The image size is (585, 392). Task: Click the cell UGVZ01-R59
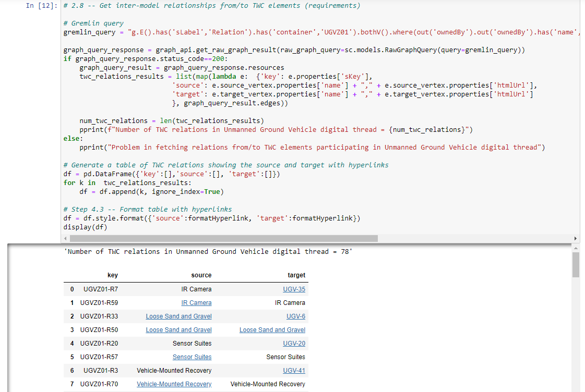99,303
